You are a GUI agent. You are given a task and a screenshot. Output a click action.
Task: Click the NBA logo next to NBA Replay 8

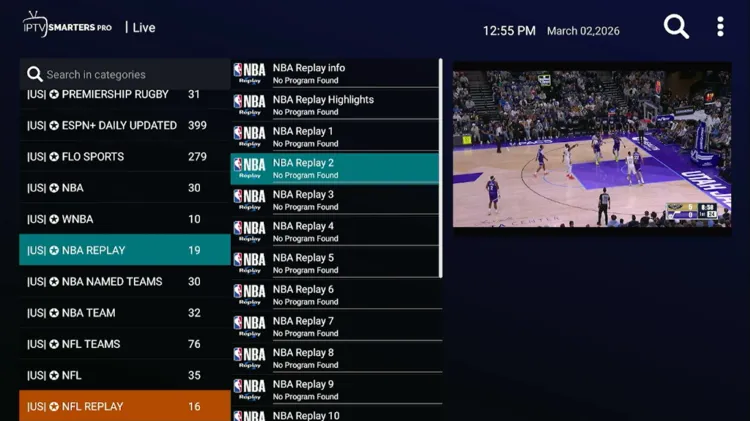click(x=249, y=357)
